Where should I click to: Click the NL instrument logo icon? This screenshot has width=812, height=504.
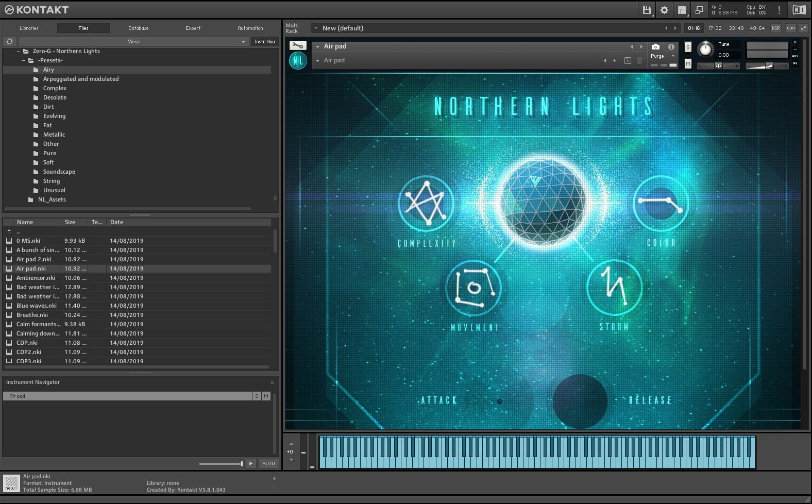pos(298,61)
